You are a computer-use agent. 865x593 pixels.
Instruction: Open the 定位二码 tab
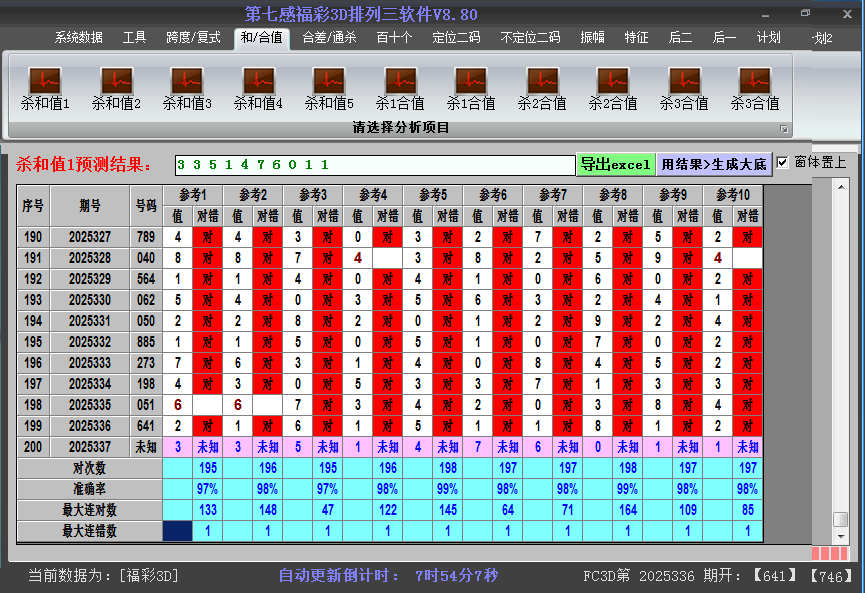point(456,38)
